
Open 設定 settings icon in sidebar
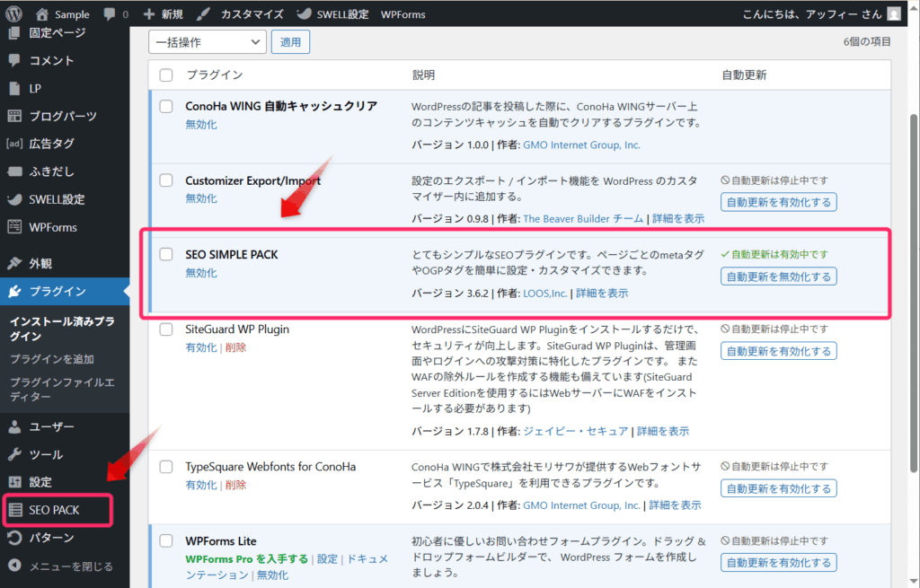coord(14,482)
